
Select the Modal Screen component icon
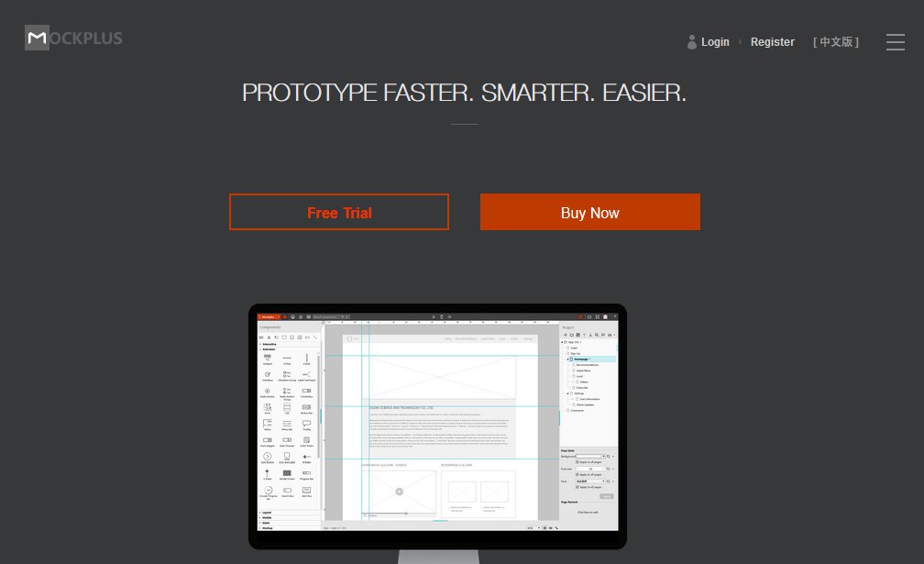click(287, 473)
